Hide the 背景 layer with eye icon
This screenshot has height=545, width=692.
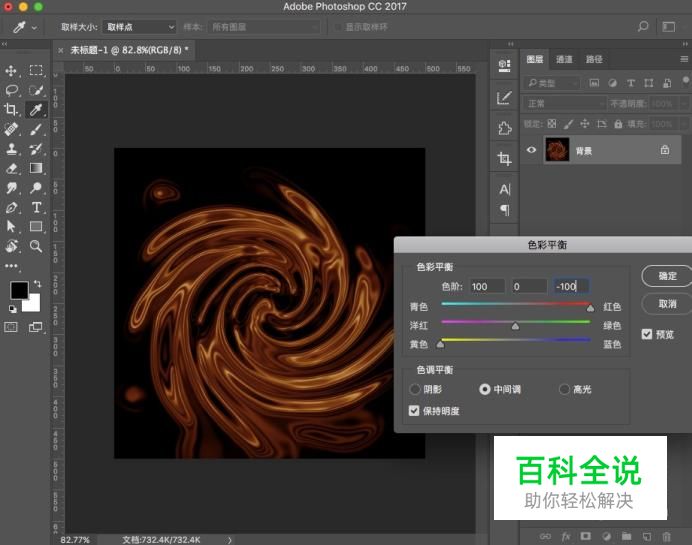[531, 150]
